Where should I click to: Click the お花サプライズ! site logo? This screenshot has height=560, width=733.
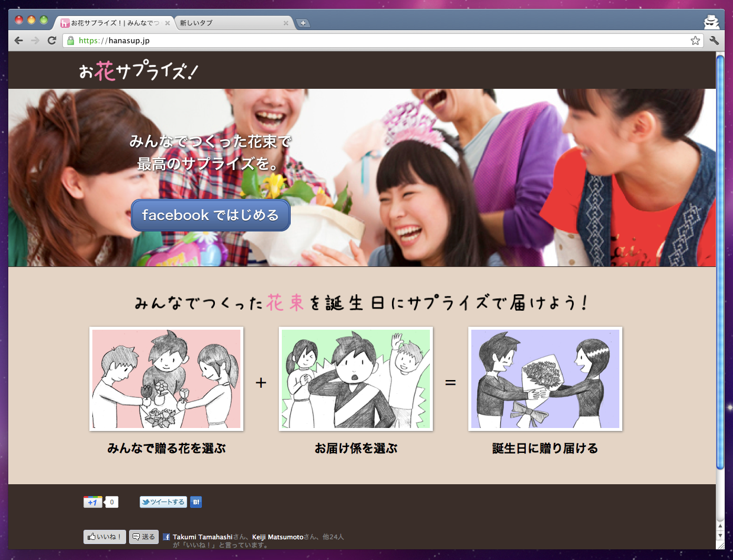[139, 72]
